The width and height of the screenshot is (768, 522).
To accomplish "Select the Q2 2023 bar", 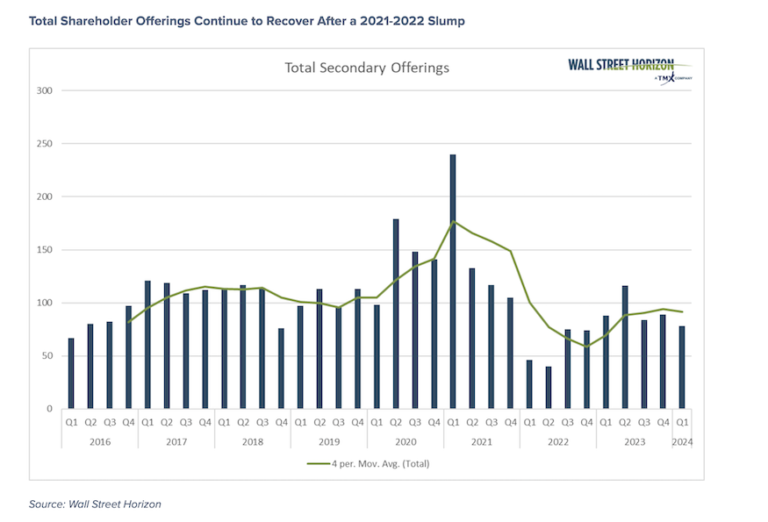I will pos(625,347).
